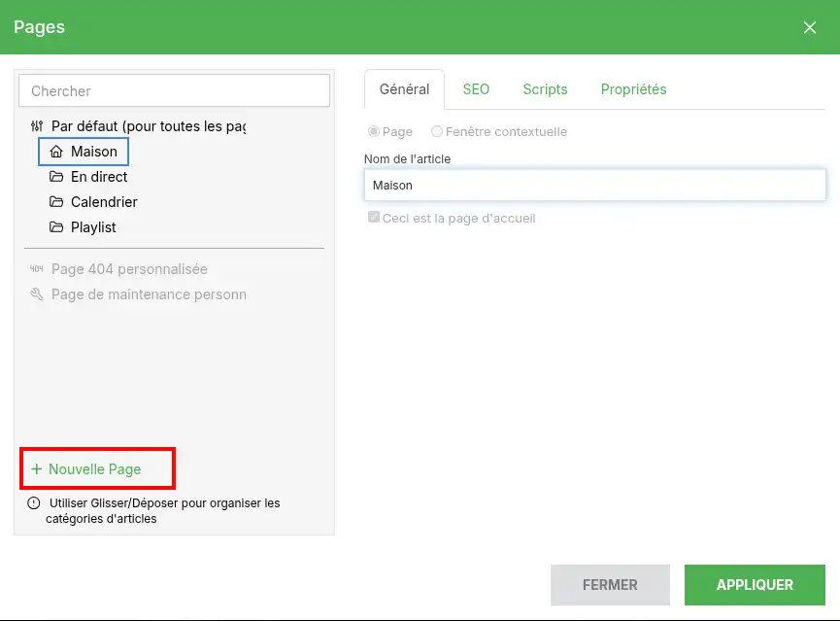Open the SEO tab

tap(476, 89)
